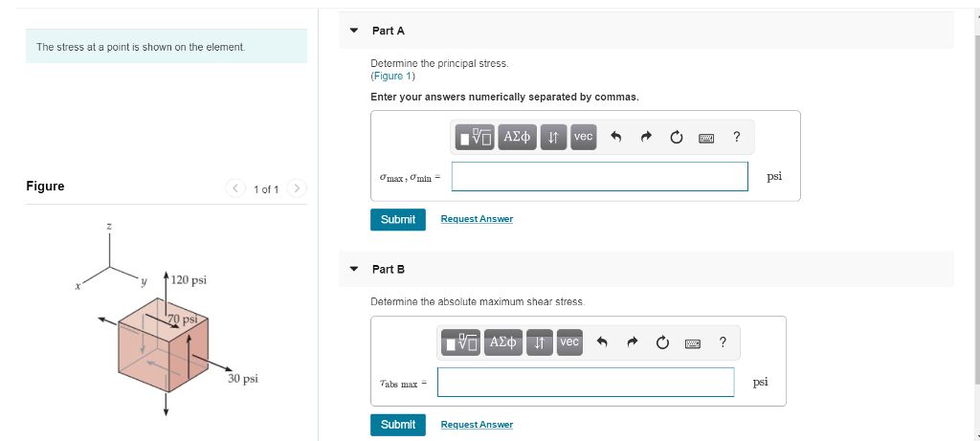Click the '1 of 1' figure counter
Viewport: 980px width, 441px height.
266,189
